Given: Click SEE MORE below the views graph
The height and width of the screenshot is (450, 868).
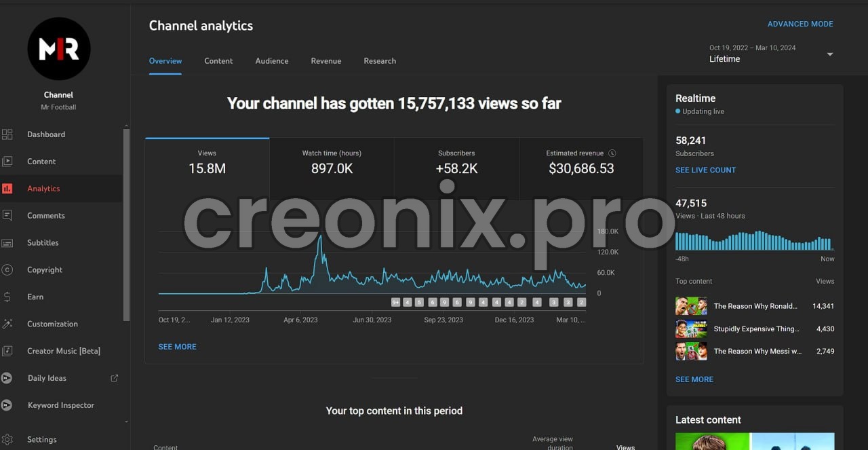Looking at the screenshot, I should (177, 346).
